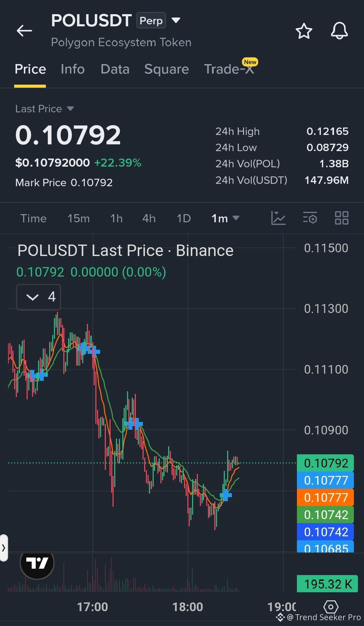364x626 pixels.
Task: Open chart indicators line-graph icon
Action: tap(278, 218)
